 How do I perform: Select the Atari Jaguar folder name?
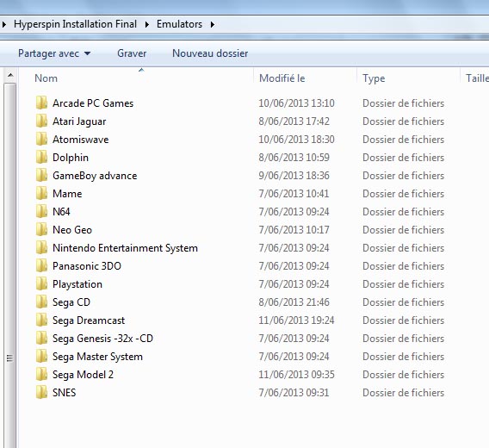[79, 121]
